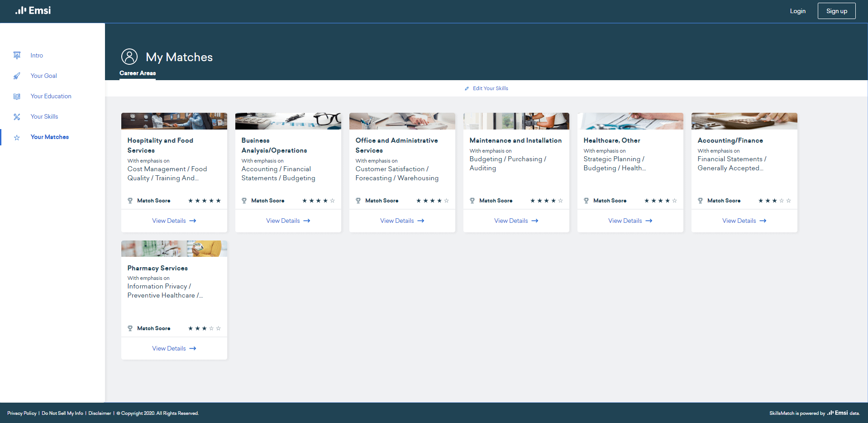View details for Accounting/Finance match
The image size is (868, 423).
(x=744, y=221)
